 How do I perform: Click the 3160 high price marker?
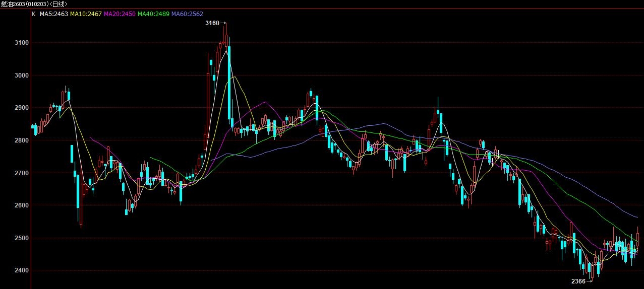[213, 23]
